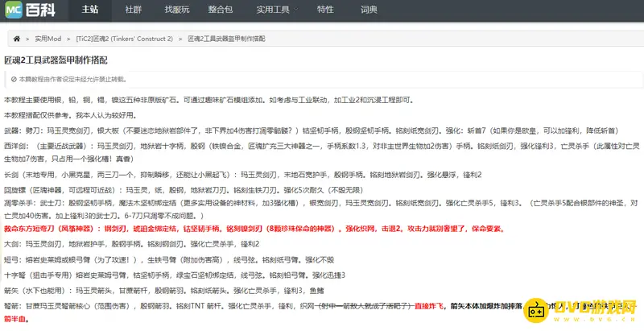Image resolution: width=644 pixels, height=331 pixels.
Task: Click the no-repost notice icon
Action: pos(14,78)
